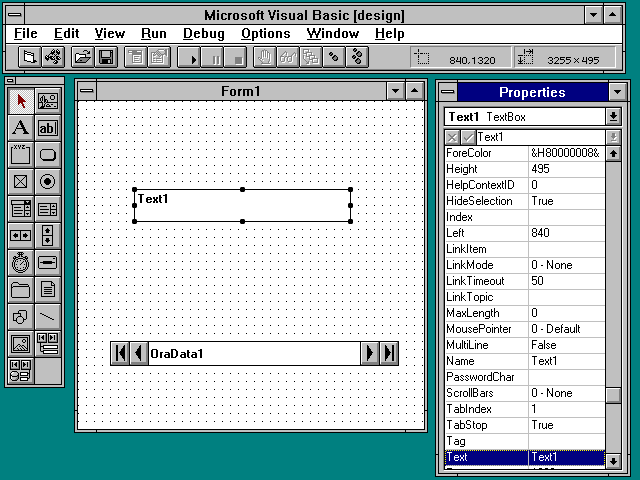Open the Properties window control menu box

[447, 92]
